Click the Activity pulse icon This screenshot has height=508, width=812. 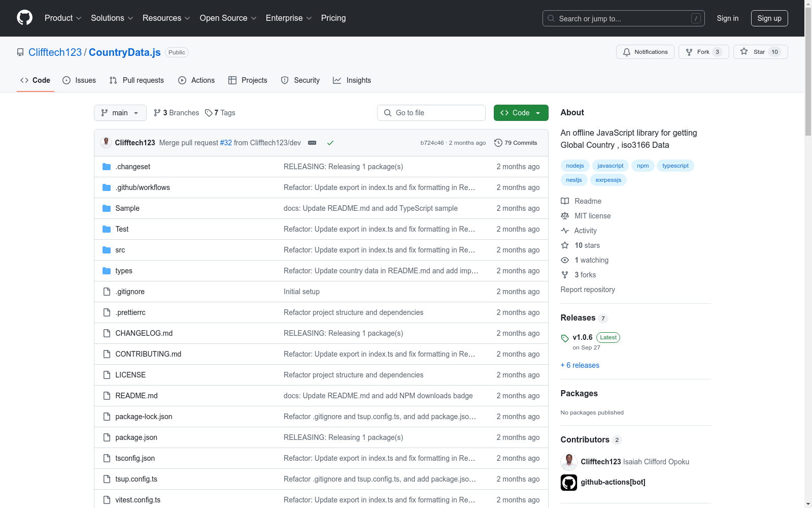[x=565, y=231]
